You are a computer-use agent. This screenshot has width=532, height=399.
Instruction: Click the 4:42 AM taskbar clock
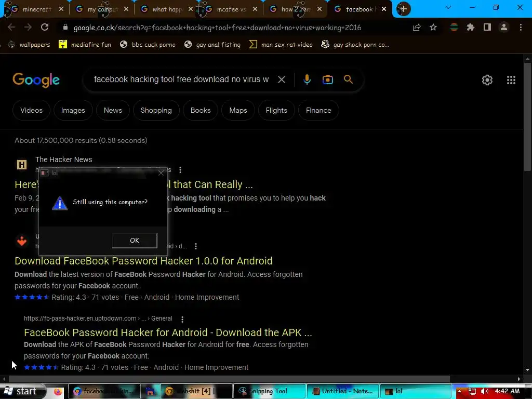[507, 392]
